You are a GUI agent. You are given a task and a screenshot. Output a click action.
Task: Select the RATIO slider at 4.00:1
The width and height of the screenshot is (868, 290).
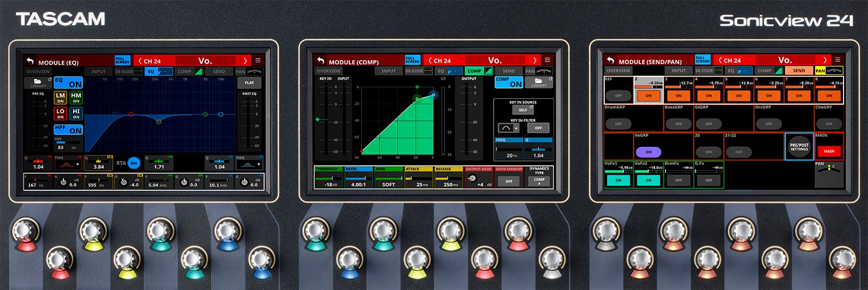click(x=358, y=177)
